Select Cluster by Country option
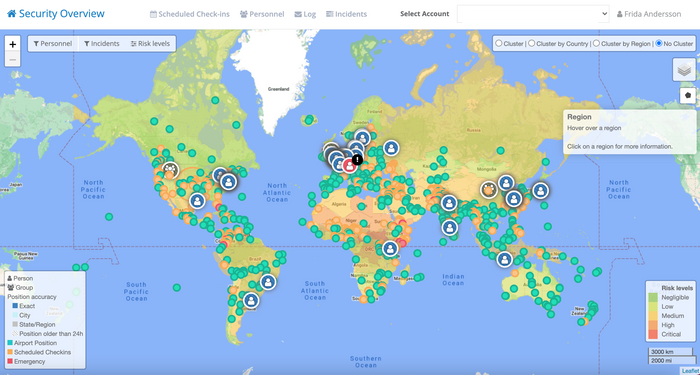The height and width of the screenshot is (375, 700). [532, 44]
